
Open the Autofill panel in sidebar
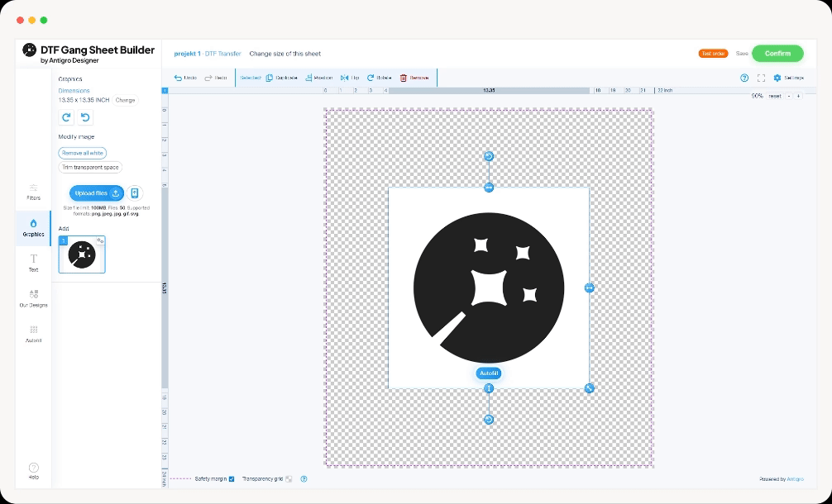(x=33, y=334)
